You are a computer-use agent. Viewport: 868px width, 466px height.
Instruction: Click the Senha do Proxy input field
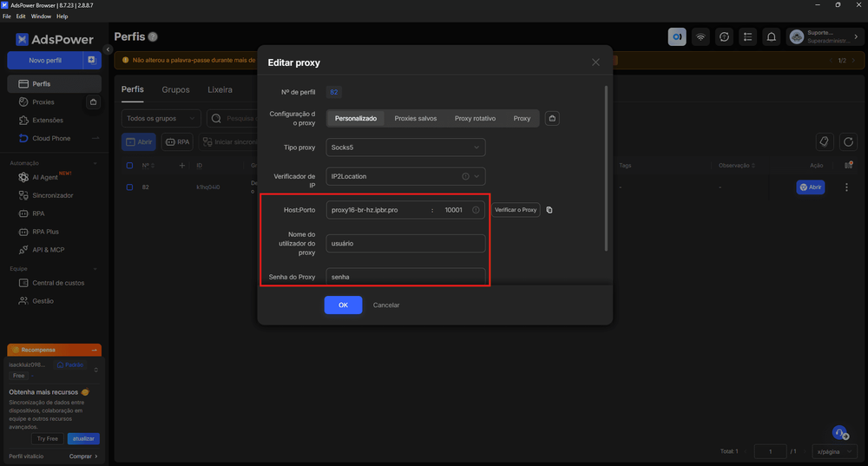click(405, 277)
